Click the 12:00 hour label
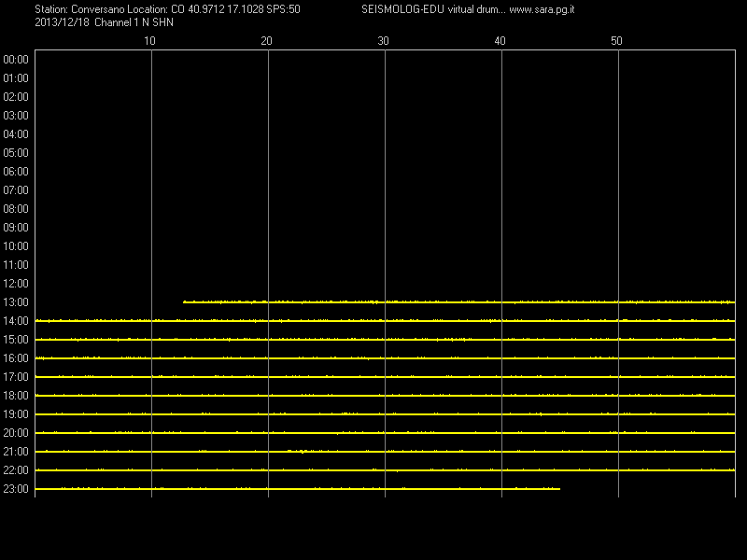Image resolution: width=747 pixels, height=560 pixels. 16,284
